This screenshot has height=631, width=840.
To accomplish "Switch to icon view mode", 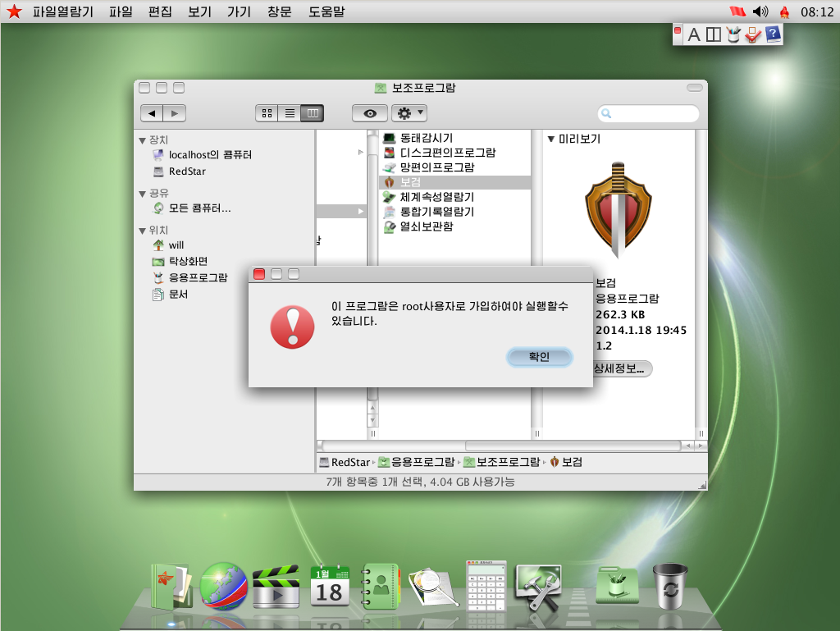I will point(267,113).
